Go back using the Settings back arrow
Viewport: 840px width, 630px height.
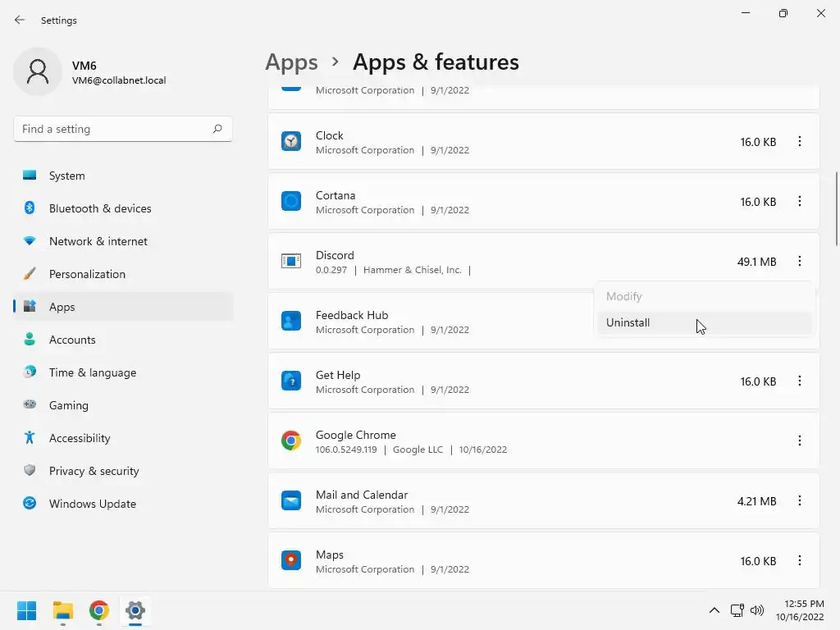click(20, 20)
